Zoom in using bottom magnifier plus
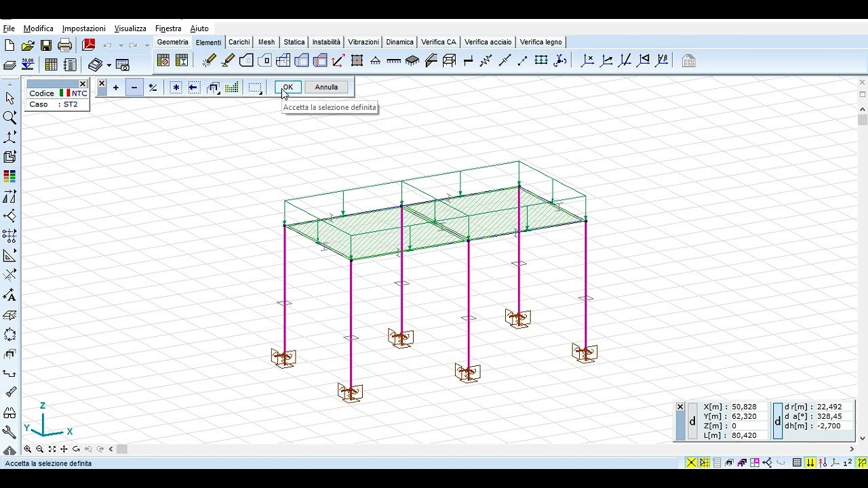The image size is (868, 488). pyautogui.click(x=28, y=449)
